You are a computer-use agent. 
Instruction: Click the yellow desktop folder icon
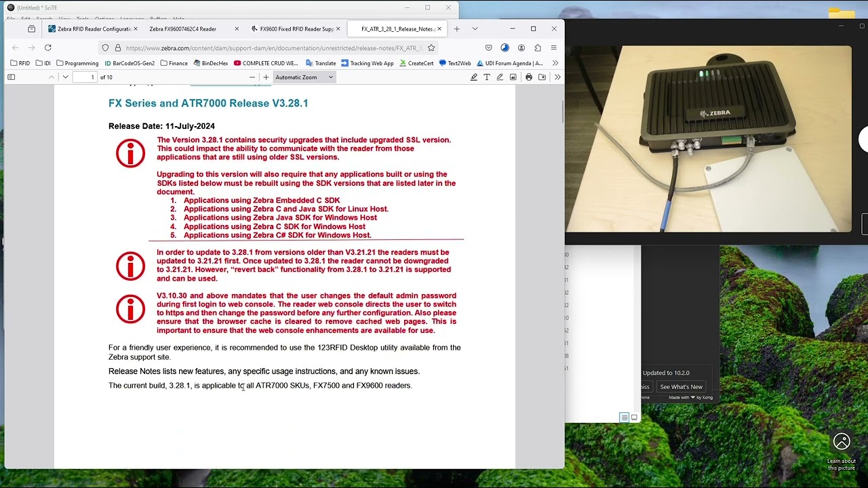click(842, 14)
